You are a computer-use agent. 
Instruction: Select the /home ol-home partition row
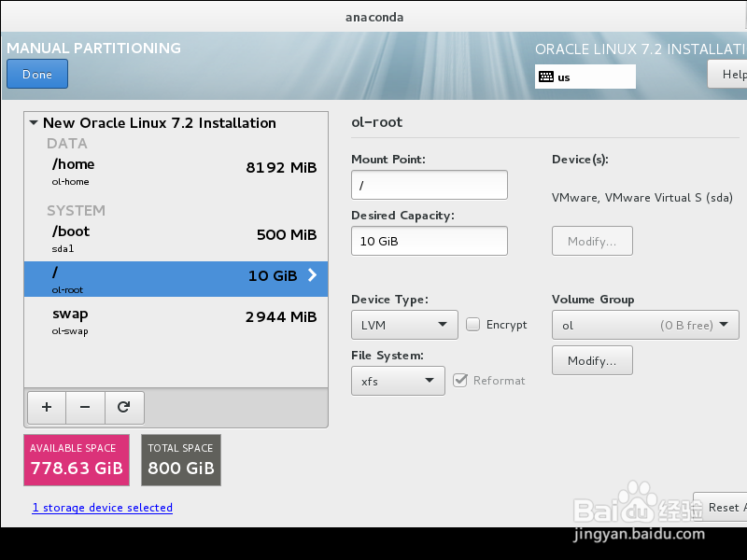pyautogui.click(x=176, y=172)
